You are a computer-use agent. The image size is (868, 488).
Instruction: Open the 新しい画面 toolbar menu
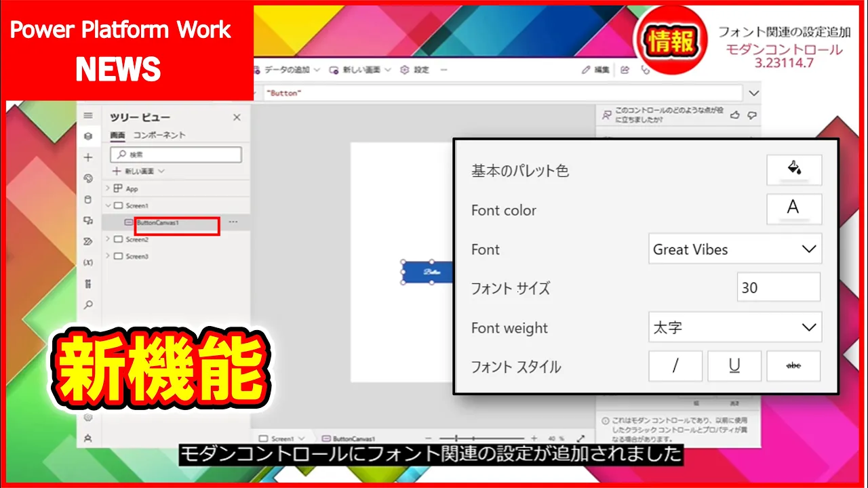click(x=360, y=69)
